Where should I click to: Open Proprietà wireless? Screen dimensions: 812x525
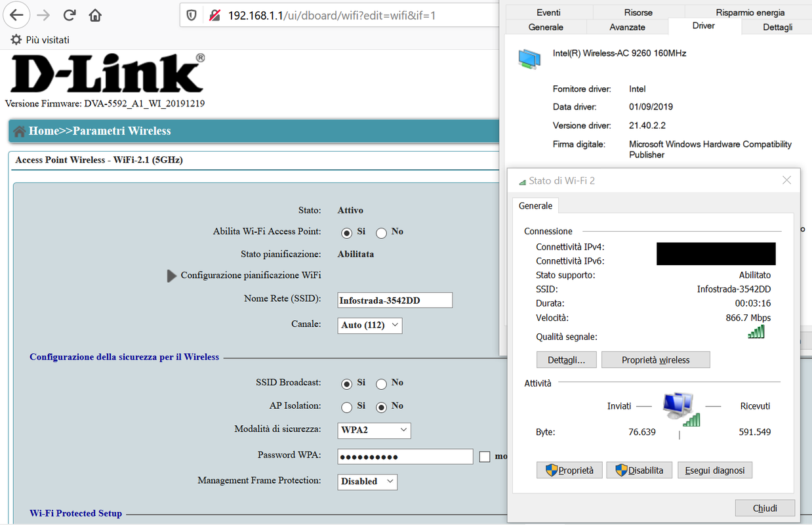pos(656,360)
